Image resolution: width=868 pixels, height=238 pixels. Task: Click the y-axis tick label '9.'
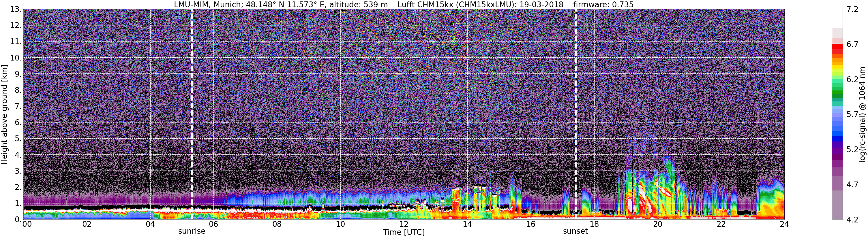[18, 74]
